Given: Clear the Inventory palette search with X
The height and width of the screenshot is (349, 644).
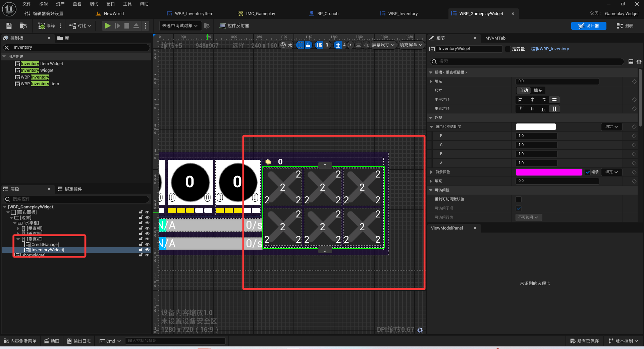Looking at the screenshot, I should pos(7,48).
